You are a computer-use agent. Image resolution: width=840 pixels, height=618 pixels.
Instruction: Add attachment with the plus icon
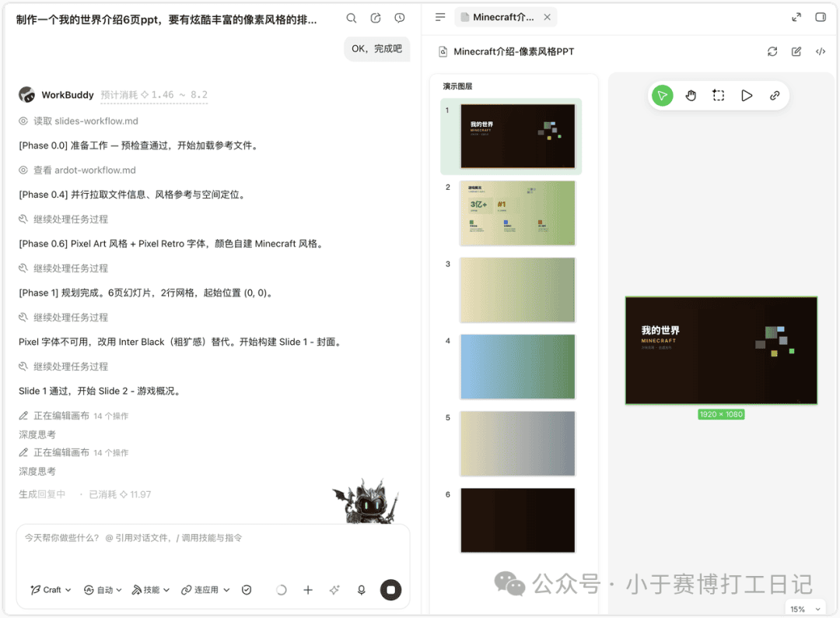coord(308,590)
